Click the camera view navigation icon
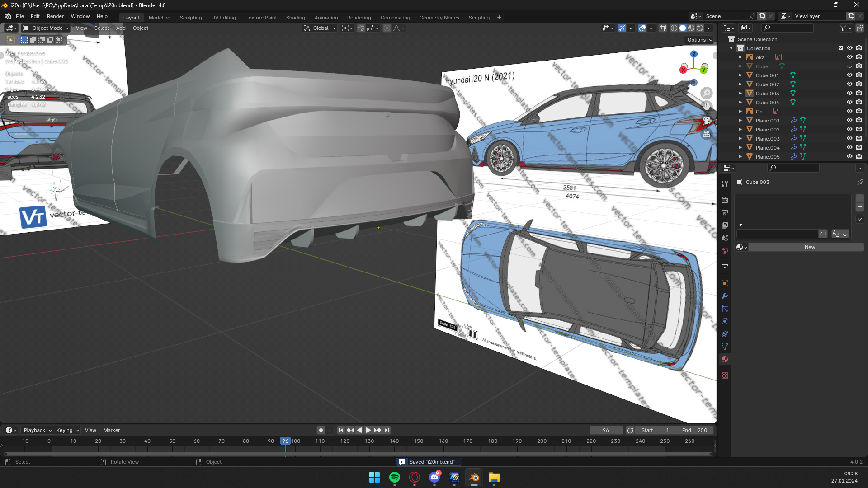The height and width of the screenshot is (488, 868). [x=706, y=120]
